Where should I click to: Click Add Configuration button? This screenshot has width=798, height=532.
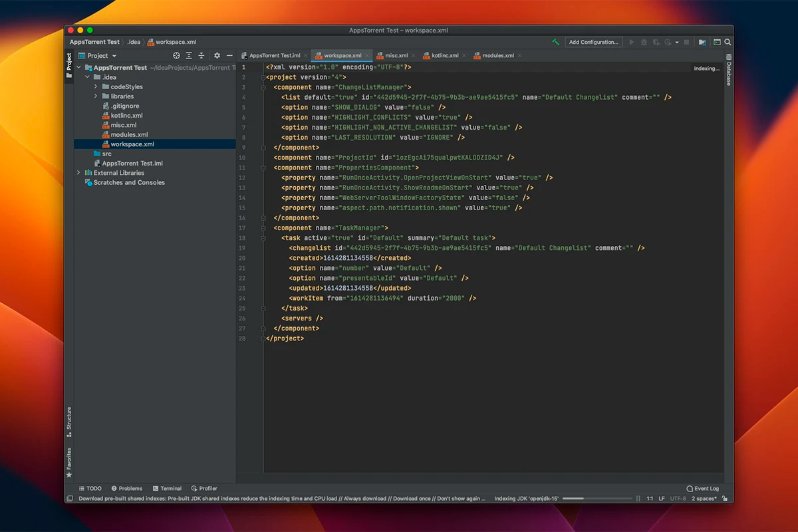pyautogui.click(x=593, y=42)
